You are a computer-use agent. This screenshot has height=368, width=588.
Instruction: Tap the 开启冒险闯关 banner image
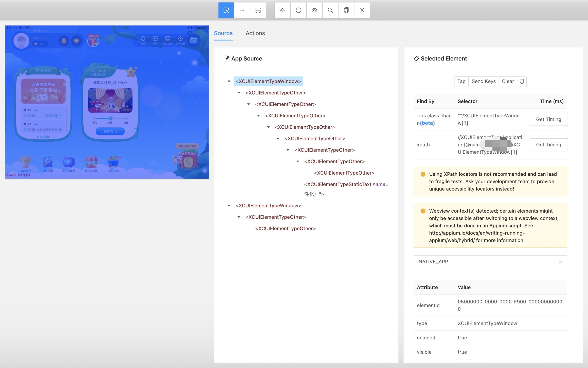[43, 91]
